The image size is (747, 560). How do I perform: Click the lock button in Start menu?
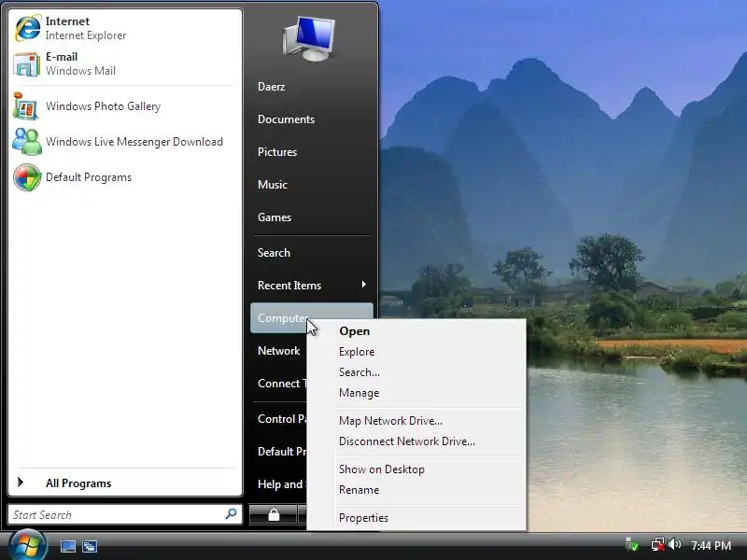pos(273,515)
